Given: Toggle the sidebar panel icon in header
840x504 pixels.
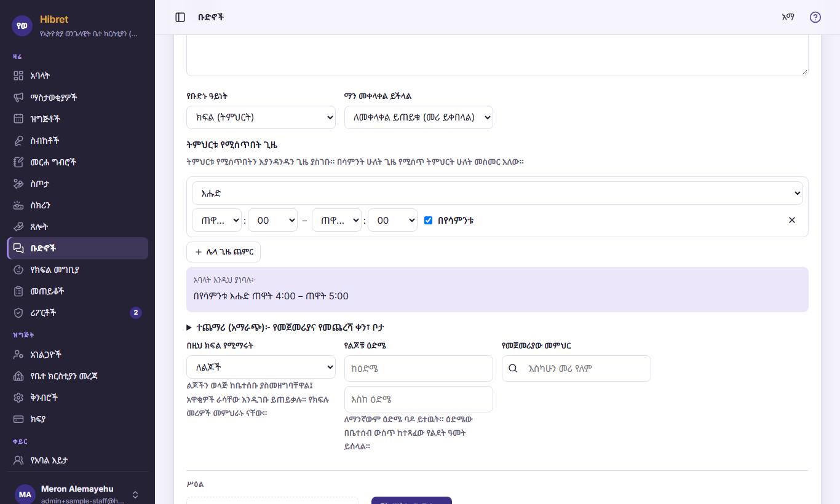Looking at the screenshot, I should [180, 17].
